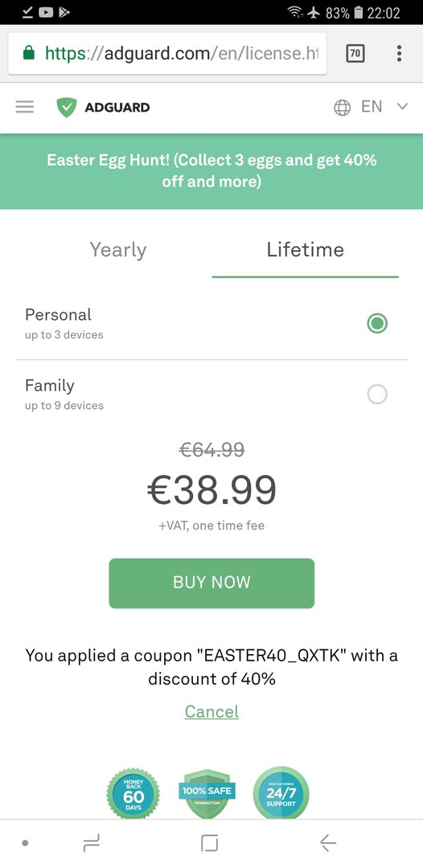The height and width of the screenshot is (868, 423).
Task: Open the browser tab switcher showing 70
Action: tap(355, 53)
